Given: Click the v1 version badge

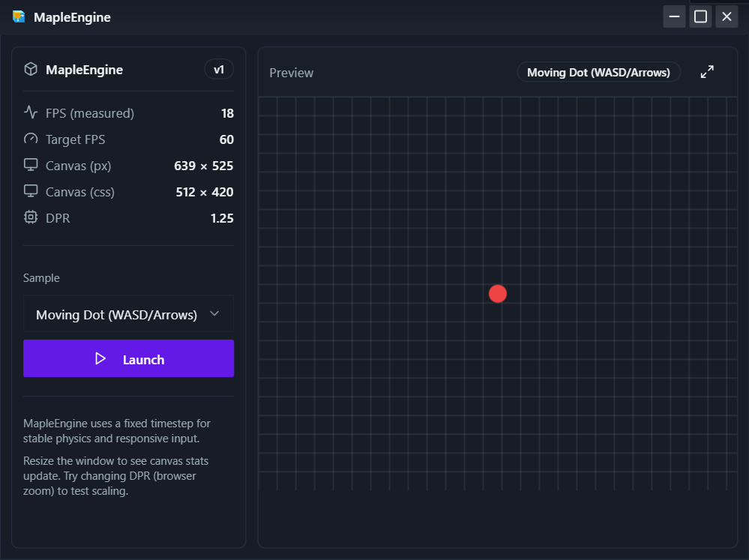Looking at the screenshot, I should [x=219, y=70].
